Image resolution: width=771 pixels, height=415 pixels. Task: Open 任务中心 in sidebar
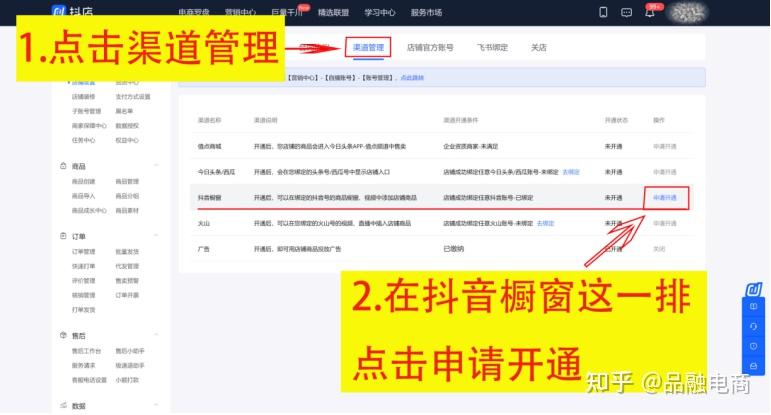click(84, 140)
